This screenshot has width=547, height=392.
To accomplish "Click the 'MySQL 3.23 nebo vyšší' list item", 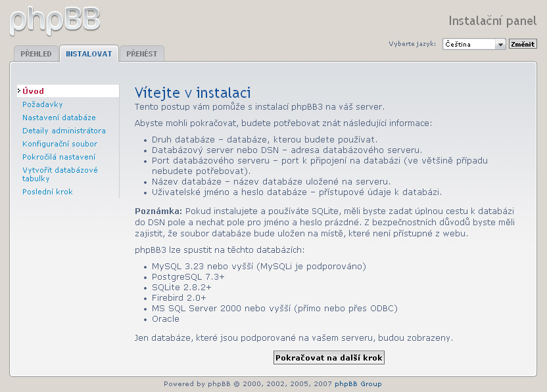I will [x=259, y=266].
